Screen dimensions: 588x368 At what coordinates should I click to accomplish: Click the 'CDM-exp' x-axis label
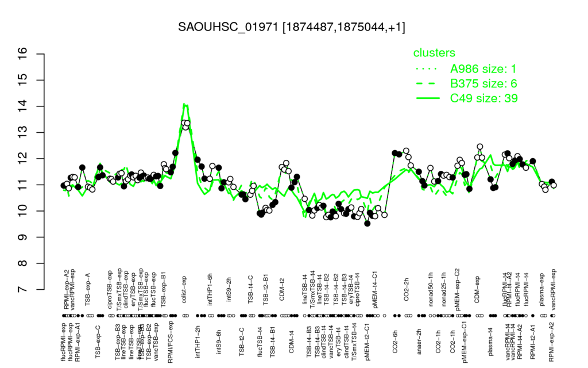(x=477, y=289)
